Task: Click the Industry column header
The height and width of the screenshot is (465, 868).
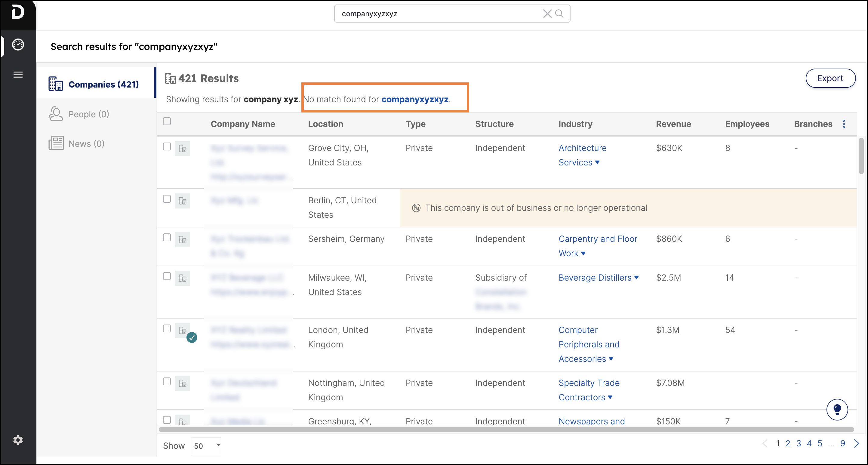Action: pyautogui.click(x=575, y=124)
